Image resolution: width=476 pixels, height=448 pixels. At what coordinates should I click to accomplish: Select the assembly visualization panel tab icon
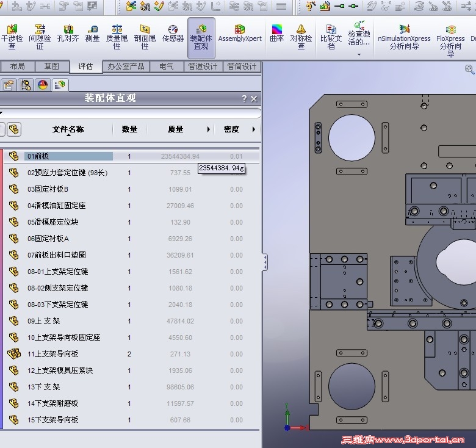click(x=60, y=85)
